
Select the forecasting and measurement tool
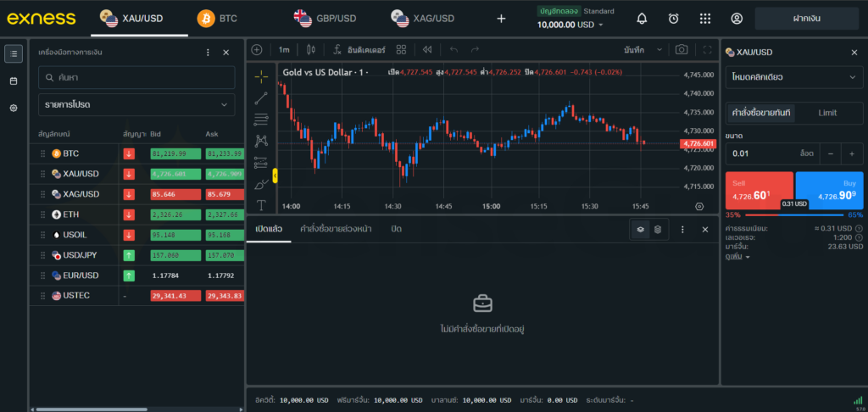(261, 163)
